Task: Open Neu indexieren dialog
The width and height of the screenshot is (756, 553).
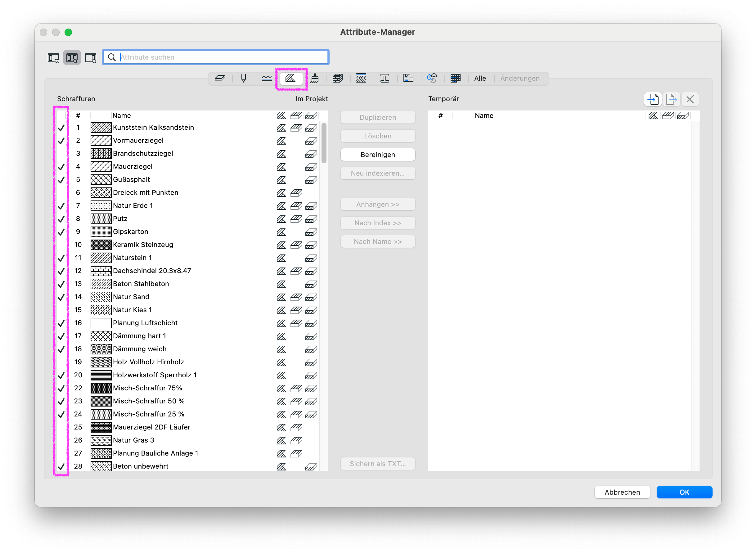Action: click(x=378, y=173)
